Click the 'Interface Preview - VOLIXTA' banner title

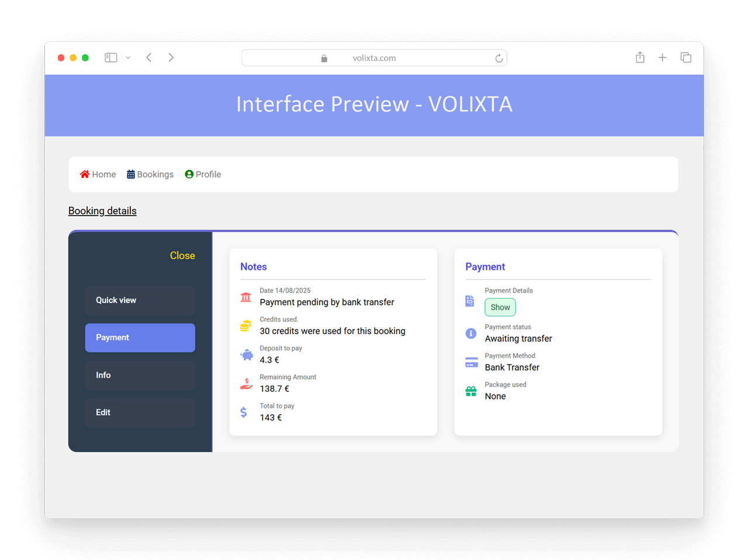pos(374,104)
